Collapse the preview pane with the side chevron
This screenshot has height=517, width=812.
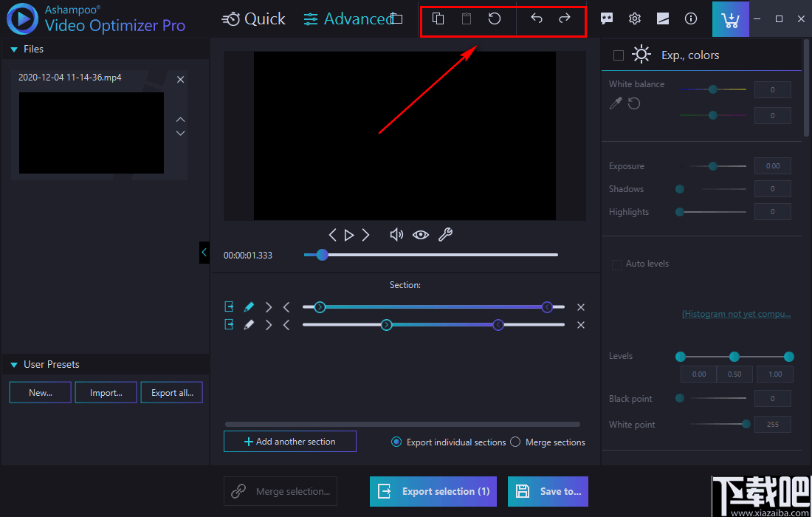coord(204,253)
